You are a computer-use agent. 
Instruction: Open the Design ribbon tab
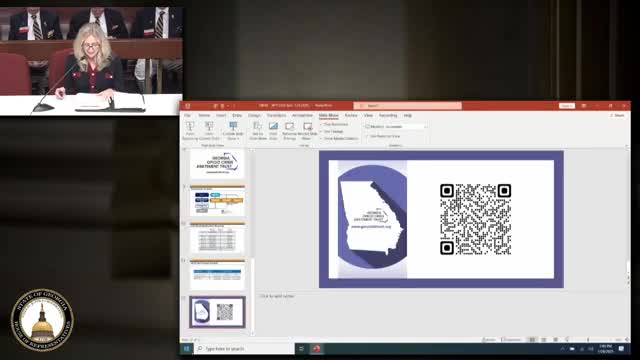coord(254,116)
